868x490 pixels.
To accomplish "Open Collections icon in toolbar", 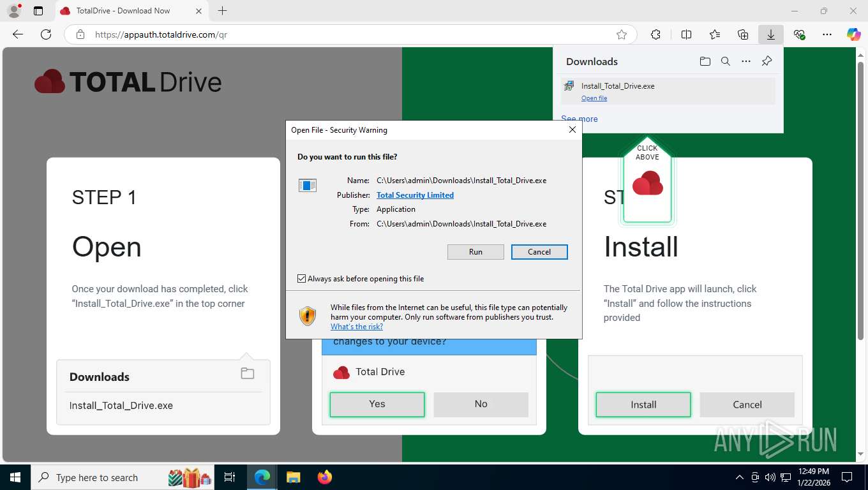I will [x=743, y=34].
